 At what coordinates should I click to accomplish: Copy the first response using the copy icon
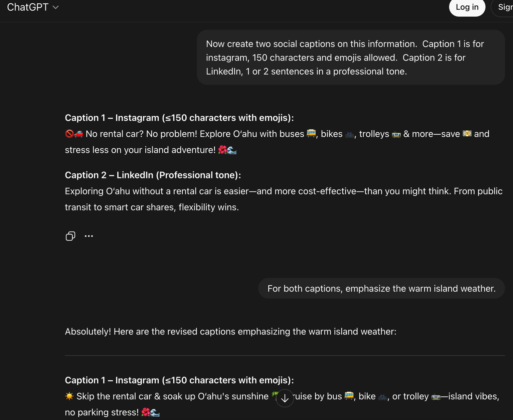coord(70,236)
